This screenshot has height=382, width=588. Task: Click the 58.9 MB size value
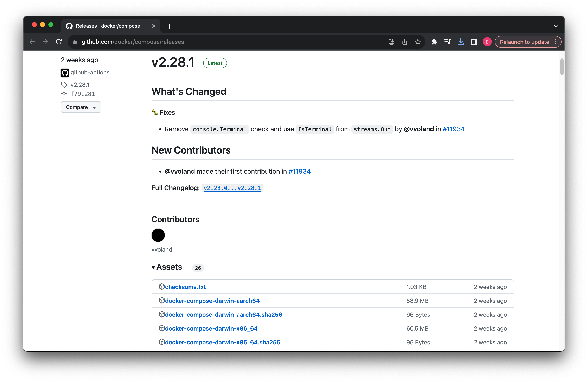pyautogui.click(x=417, y=301)
